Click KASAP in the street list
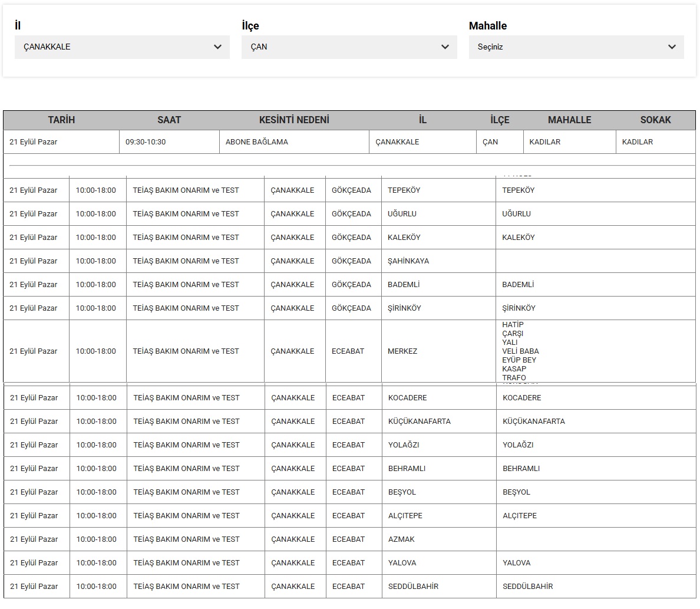 pyautogui.click(x=514, y=369)
